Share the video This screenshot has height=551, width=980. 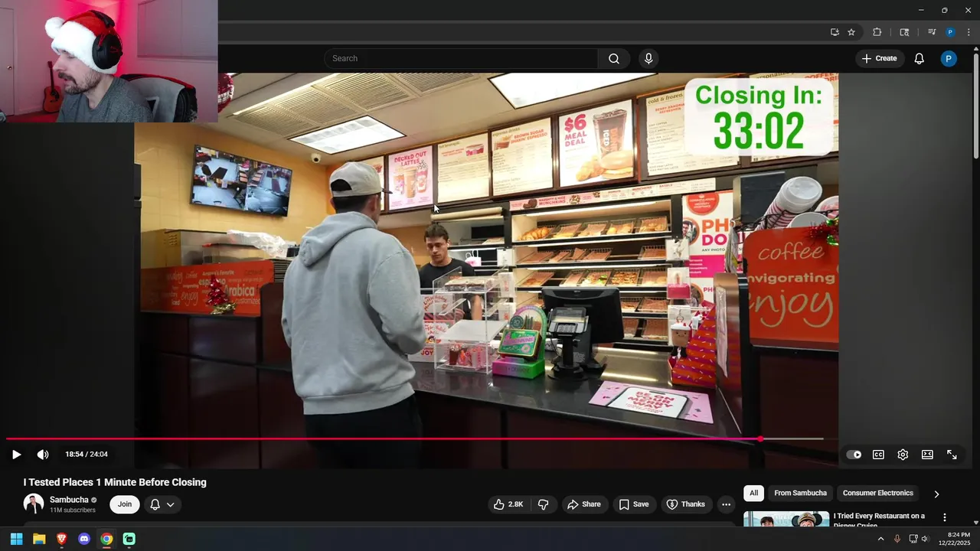click(x=583, y=504)
